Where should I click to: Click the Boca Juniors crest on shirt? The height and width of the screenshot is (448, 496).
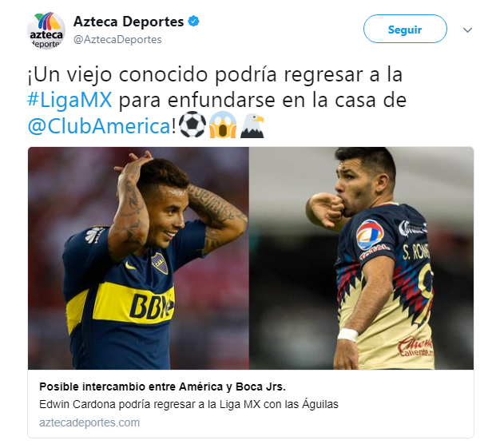click(x=160, y=262)
